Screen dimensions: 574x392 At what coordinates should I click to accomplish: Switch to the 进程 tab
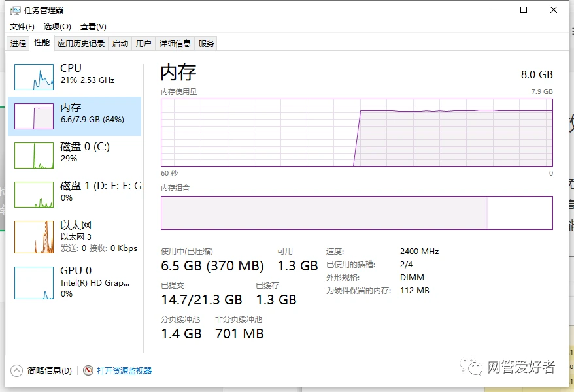click(x=18, y=44)
